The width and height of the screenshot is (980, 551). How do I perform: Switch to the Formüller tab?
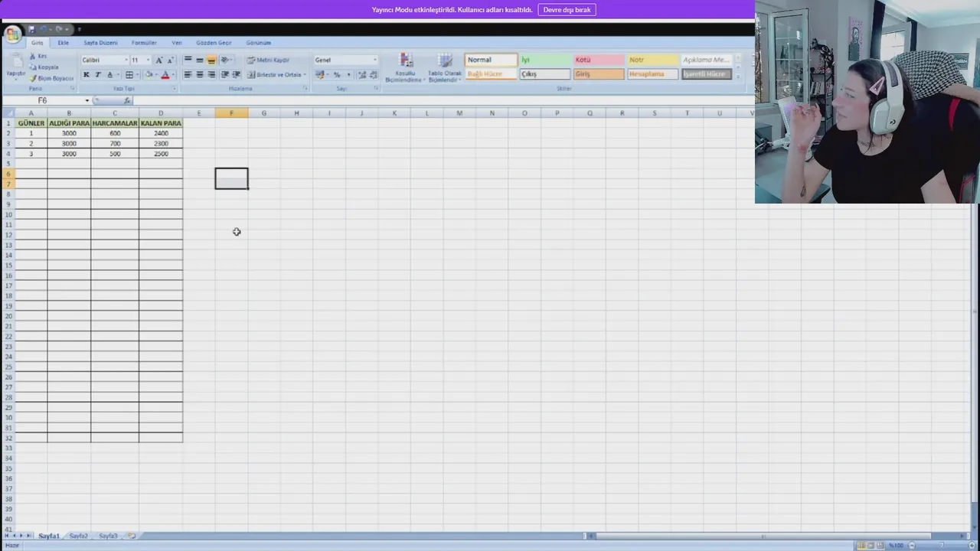coord(144,43)
